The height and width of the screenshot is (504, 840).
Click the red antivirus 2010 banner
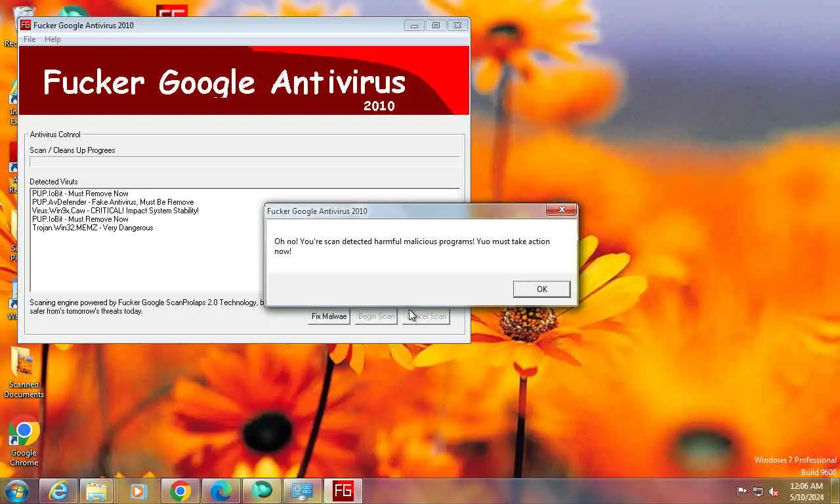click(x=244, y=80)
